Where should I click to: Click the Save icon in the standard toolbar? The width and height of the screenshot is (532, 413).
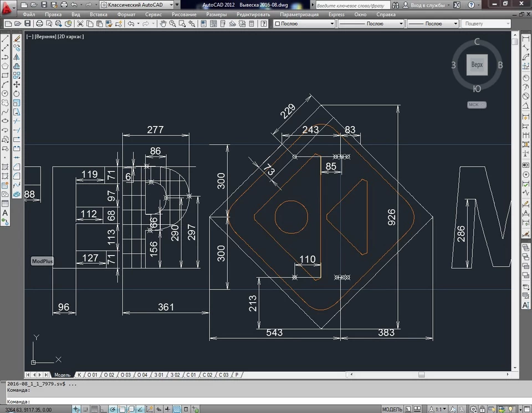[28, 24]
